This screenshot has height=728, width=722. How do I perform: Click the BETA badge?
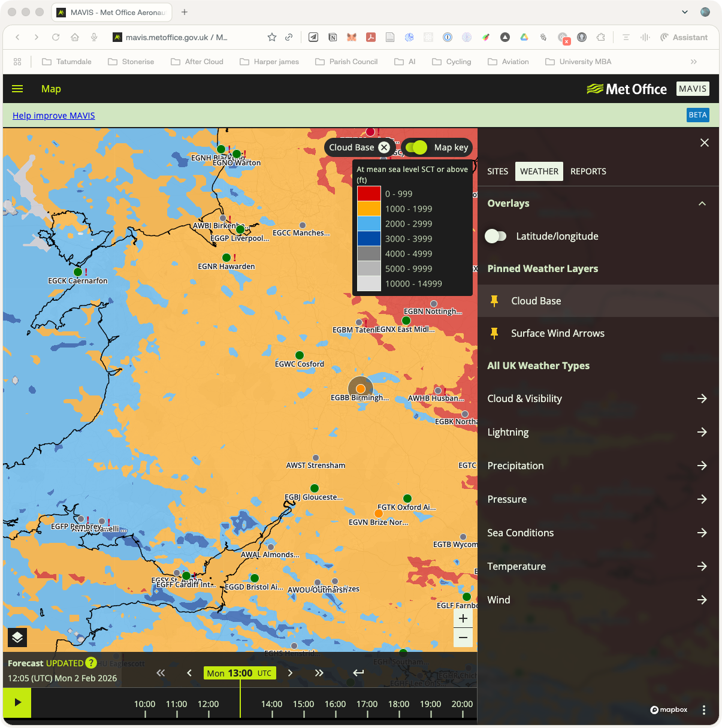(x=697, y=115)
